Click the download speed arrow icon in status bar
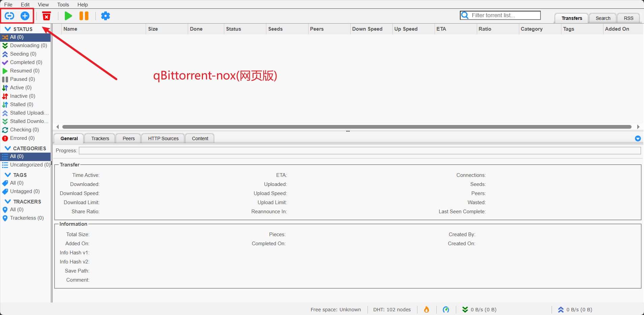Image resolution: width=644 pixels, height=315 pixels. [465, 310]
